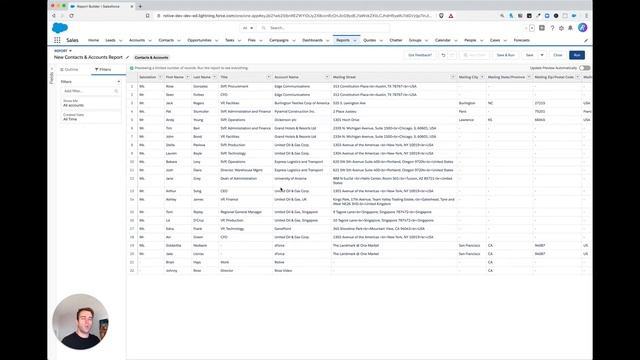
Task: Click the Burlington Textiles Corp of America cell
Action: click(302, 103)
